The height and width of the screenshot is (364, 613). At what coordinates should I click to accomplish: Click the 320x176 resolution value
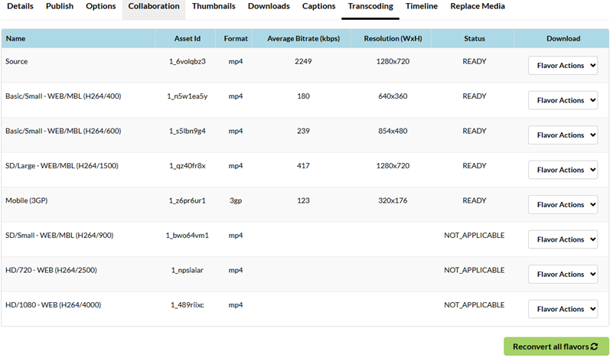pyautogui.click(x=393, y=200)
